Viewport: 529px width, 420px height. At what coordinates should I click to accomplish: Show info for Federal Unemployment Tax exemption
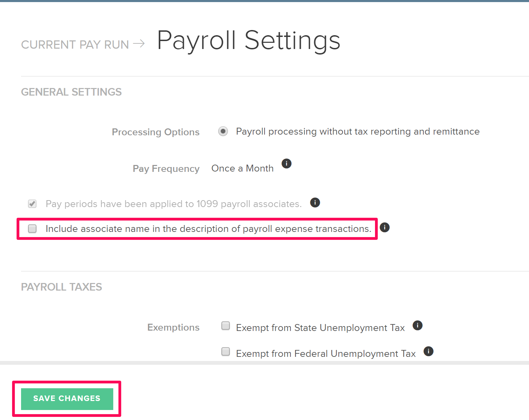pyautogui.click(x=429, y=351)
